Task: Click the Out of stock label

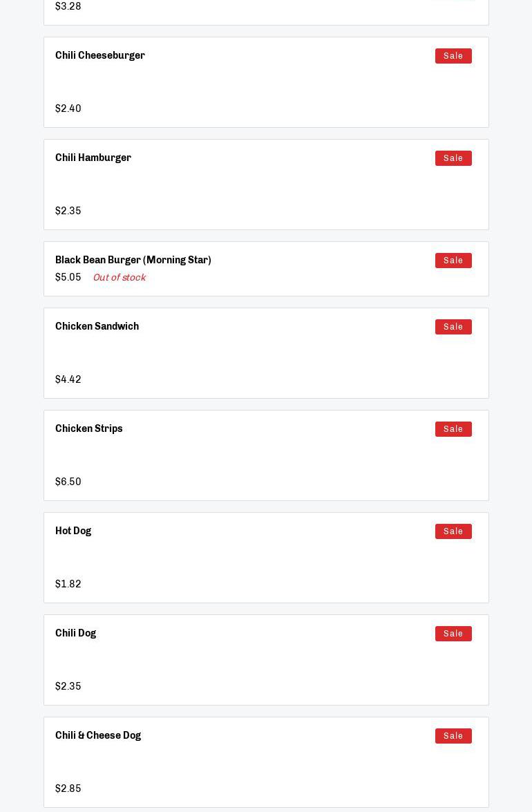Action: click(x=119, y=278)
